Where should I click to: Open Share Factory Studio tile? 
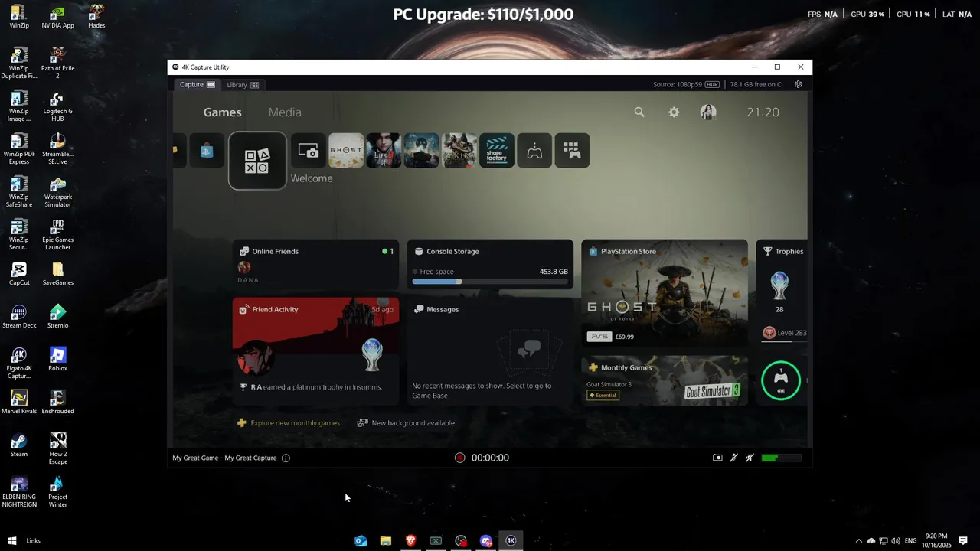click(497, 151)
